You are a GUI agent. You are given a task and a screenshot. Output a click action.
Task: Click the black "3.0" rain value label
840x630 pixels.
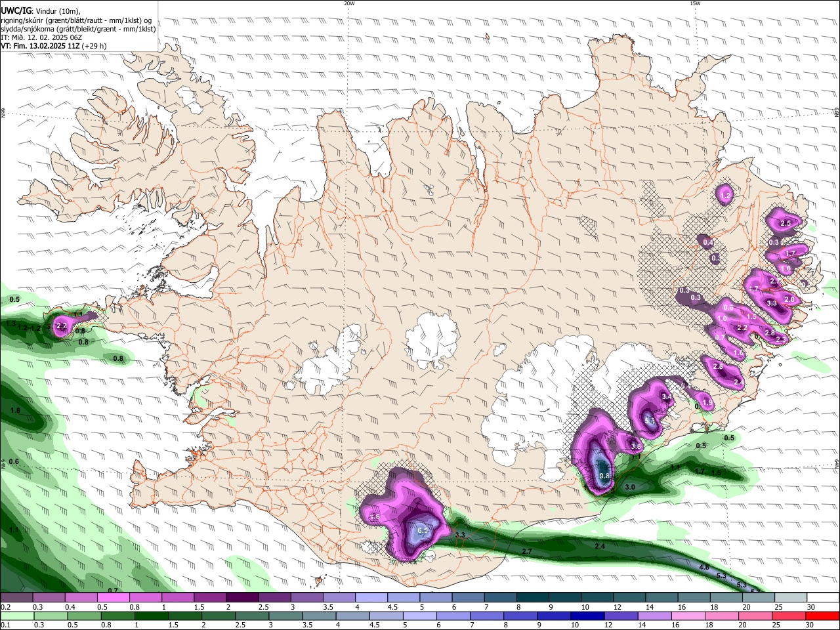pyautogui.click(x=630, y=487)
